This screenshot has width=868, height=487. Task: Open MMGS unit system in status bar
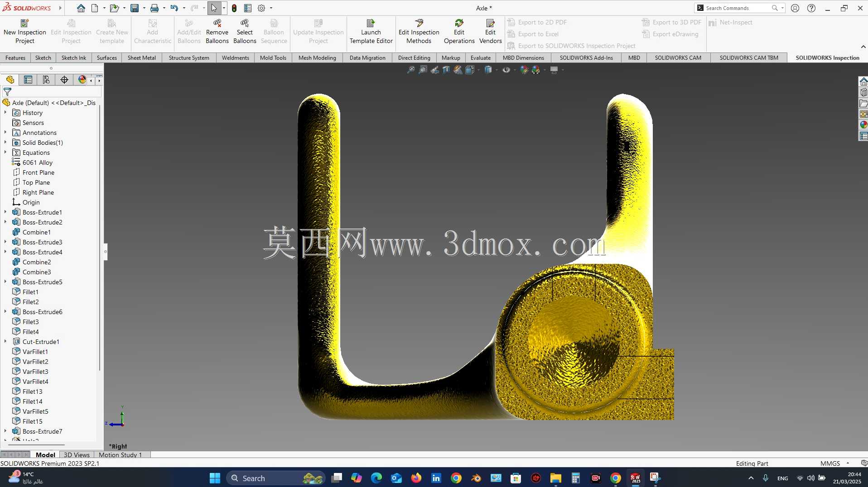834,463
